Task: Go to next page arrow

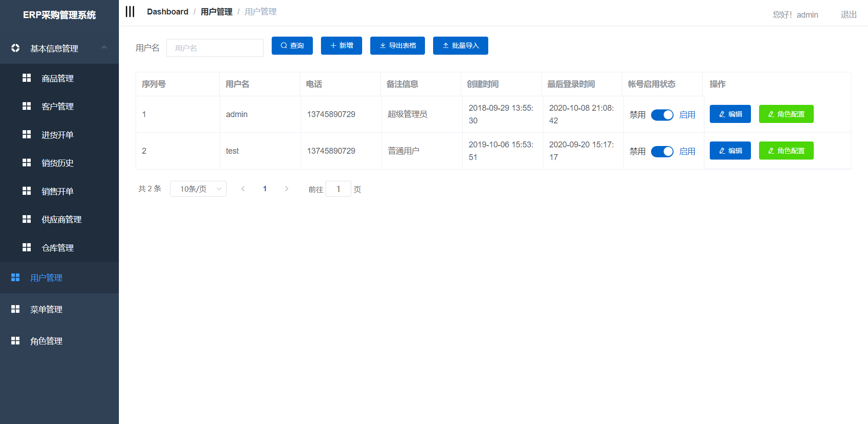Action: (287, 189)
